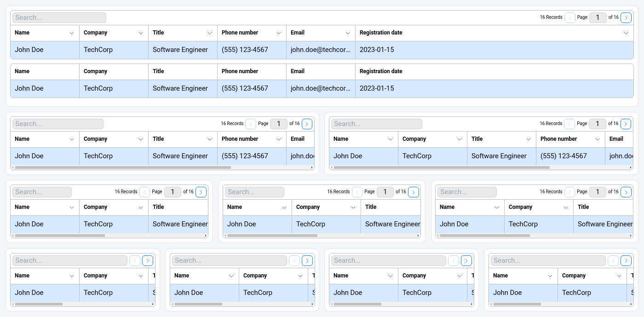Focus the search field in top full-width table
This screenshot has width=644, height=317.
pyautogui.click(x=59, y=18)
